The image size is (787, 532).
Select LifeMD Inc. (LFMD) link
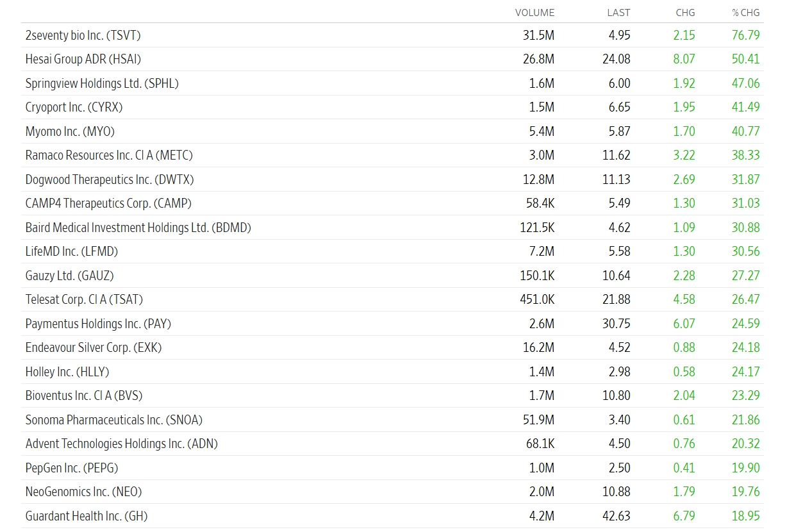click(72, 251)
